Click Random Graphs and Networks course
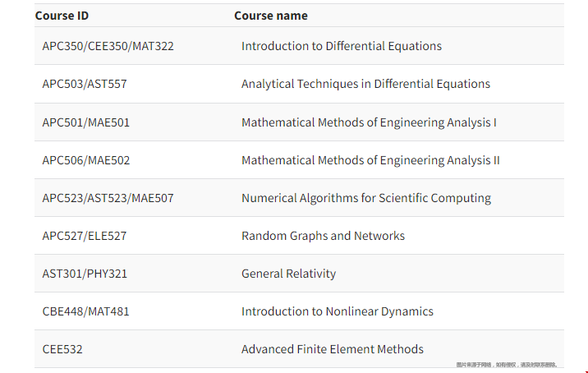 point(324,236)
